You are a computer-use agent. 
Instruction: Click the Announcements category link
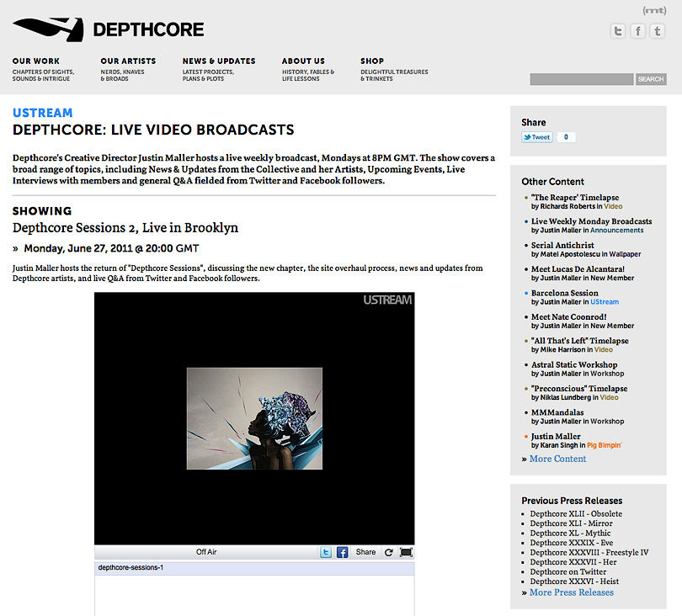616,231
